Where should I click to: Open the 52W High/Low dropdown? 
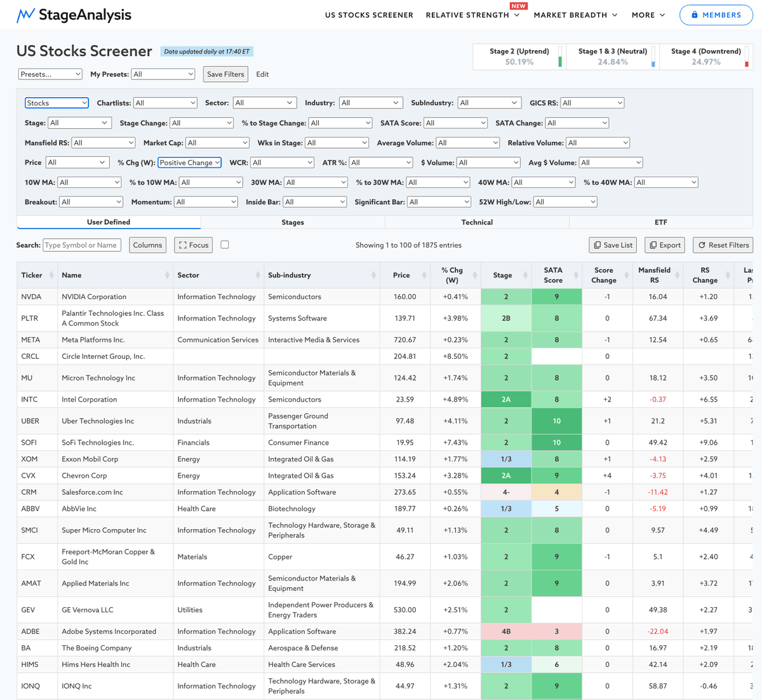(x=565, y=202)
